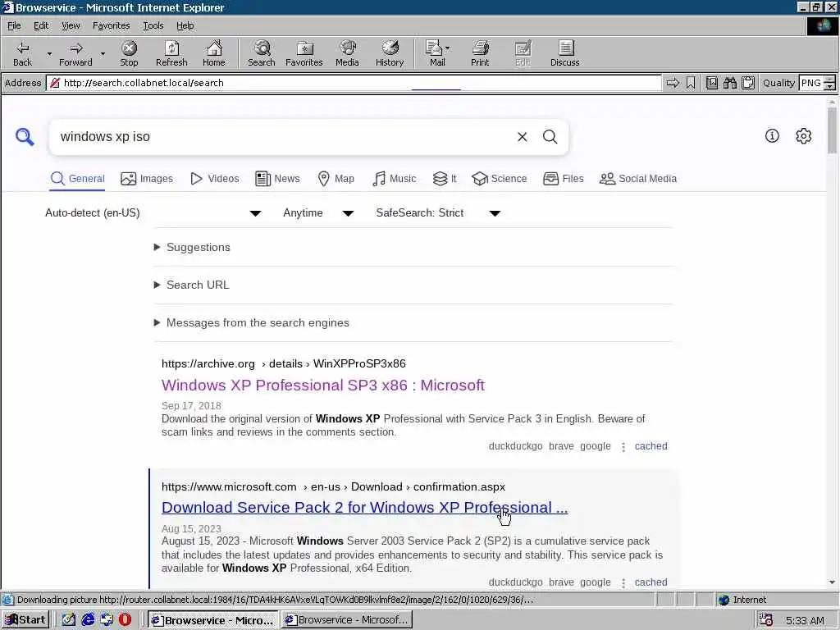The image size is (840, 630).
Task: Switch to the News tab
Action: click(277, 178)
